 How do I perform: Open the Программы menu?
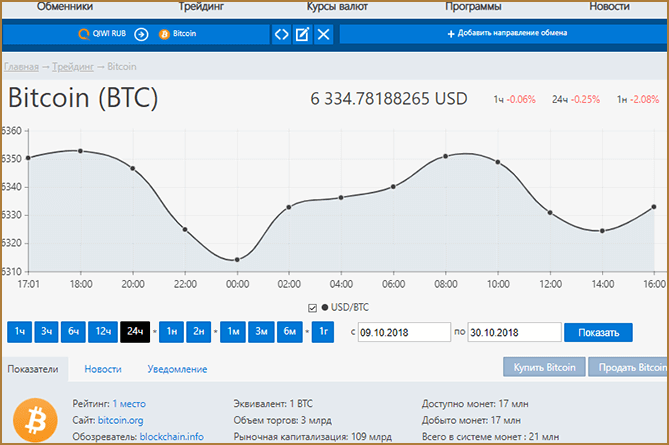(x=473, y=6)
